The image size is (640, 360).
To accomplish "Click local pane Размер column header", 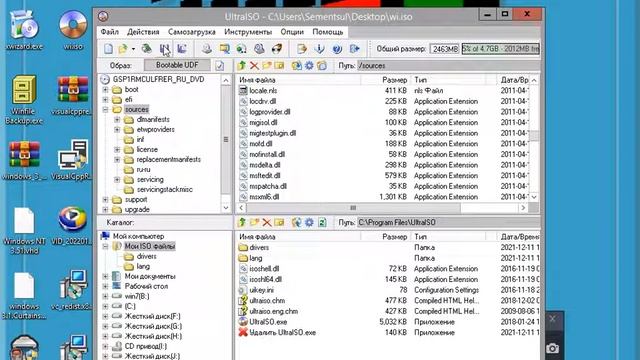I will [x=385, y=237].
